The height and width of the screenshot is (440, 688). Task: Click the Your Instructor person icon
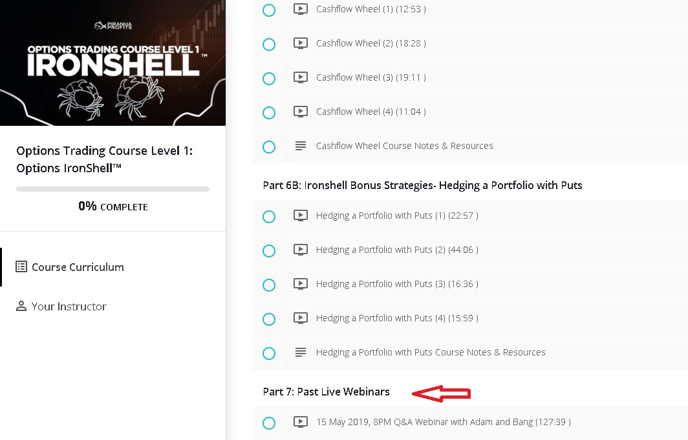(21, 306)
